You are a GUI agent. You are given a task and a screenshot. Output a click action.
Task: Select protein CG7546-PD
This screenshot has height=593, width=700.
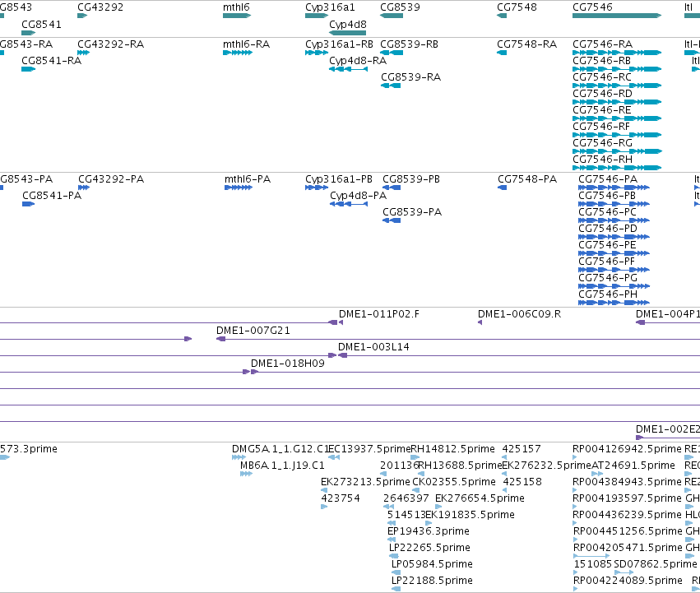(x=608, y=229)
